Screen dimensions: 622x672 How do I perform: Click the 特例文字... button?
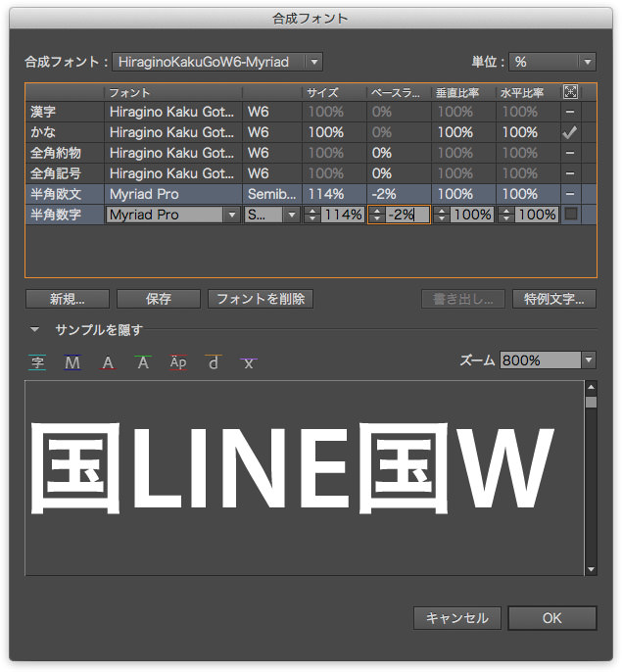coord(553,299)
